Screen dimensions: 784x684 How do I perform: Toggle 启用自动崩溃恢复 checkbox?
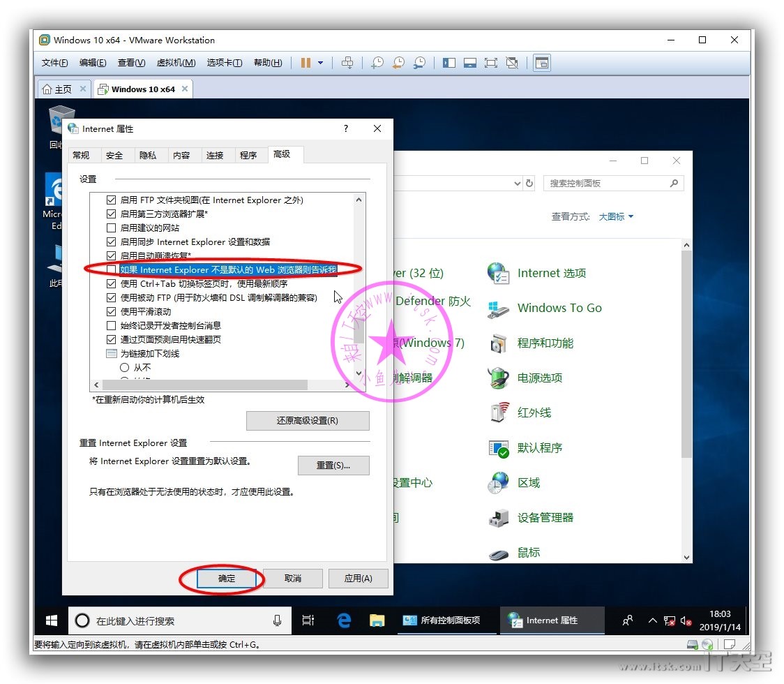pos(112,255)
